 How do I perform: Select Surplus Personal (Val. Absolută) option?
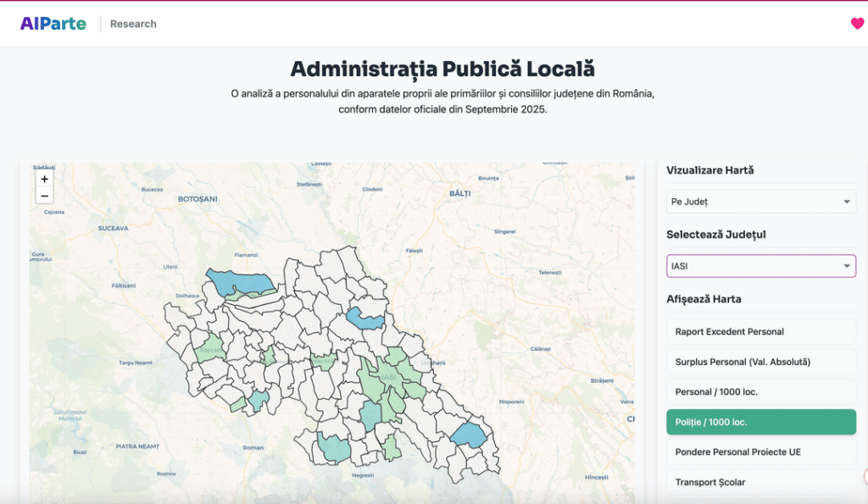760,362
